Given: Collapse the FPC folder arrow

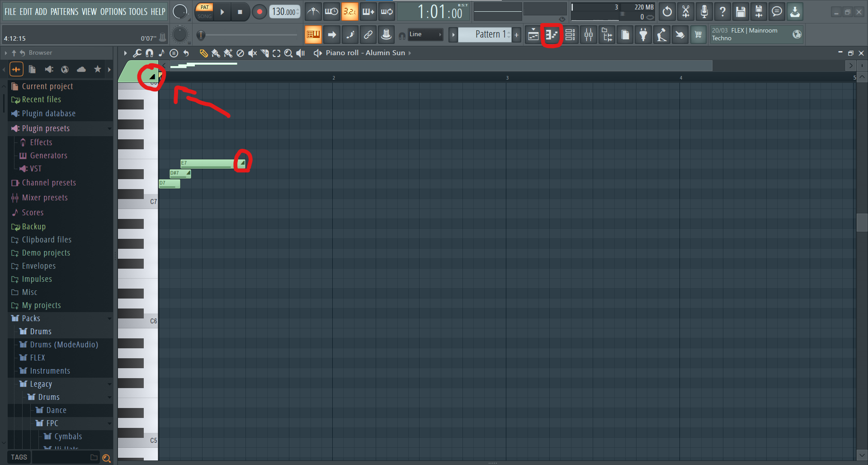Looking at the screenshot, I should 109,423.
